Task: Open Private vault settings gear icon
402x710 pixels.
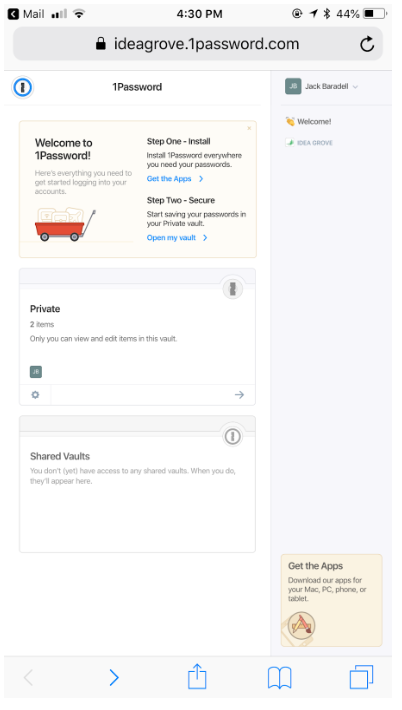Action: [35, 395]
